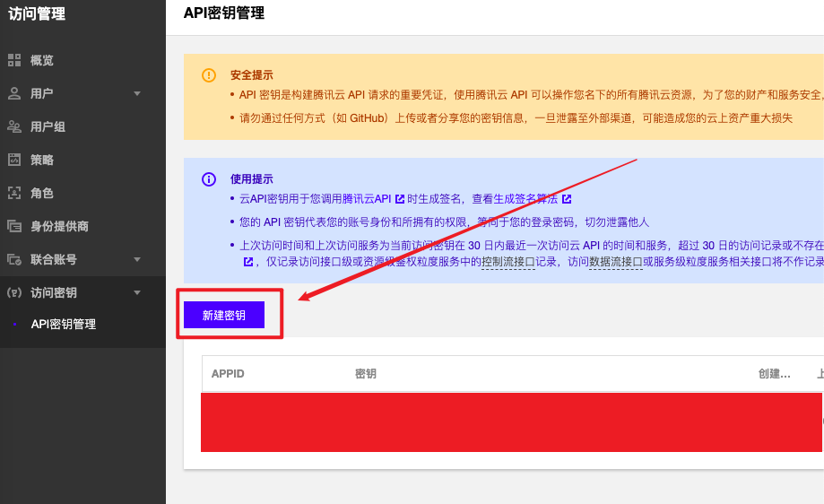Click the 身份提供商 provider icon

click(x=14, y=226)
